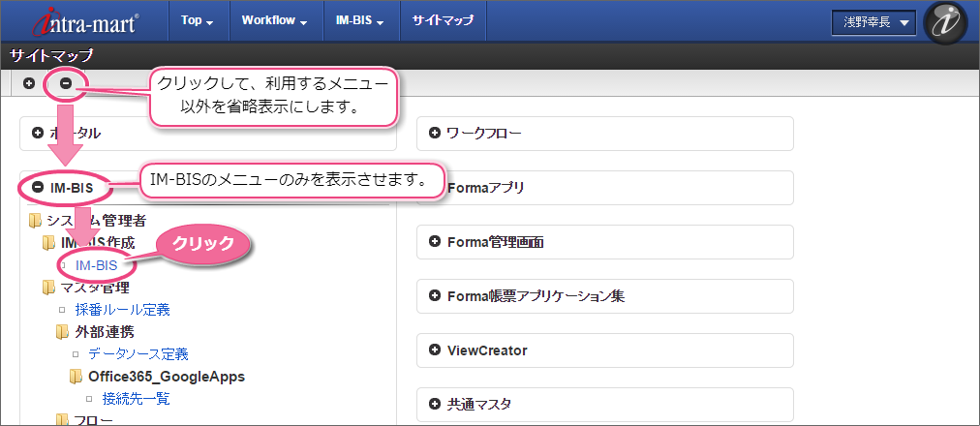Open the 採番ルール定義 link
Screen dimensions: 980x426
click(122, 309)
